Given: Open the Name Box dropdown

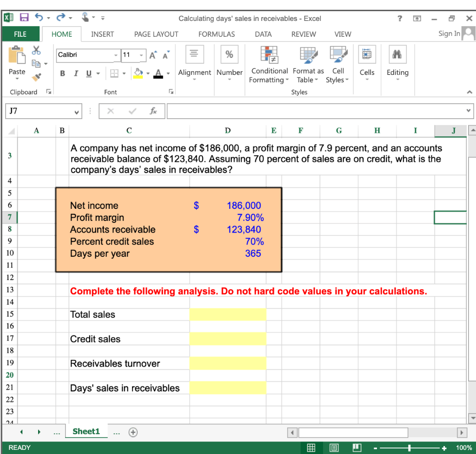Looking at the screenshot, I should tap(77, 111).
